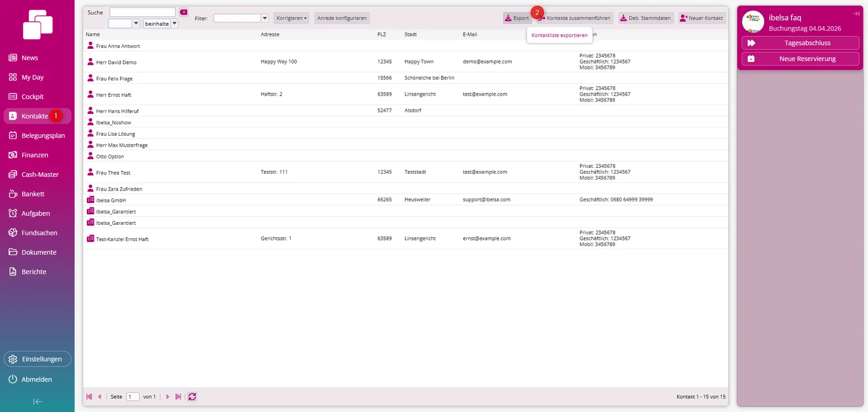Click the Tagesabschluss button
The image size is (868, 412).
click(800, 43)
